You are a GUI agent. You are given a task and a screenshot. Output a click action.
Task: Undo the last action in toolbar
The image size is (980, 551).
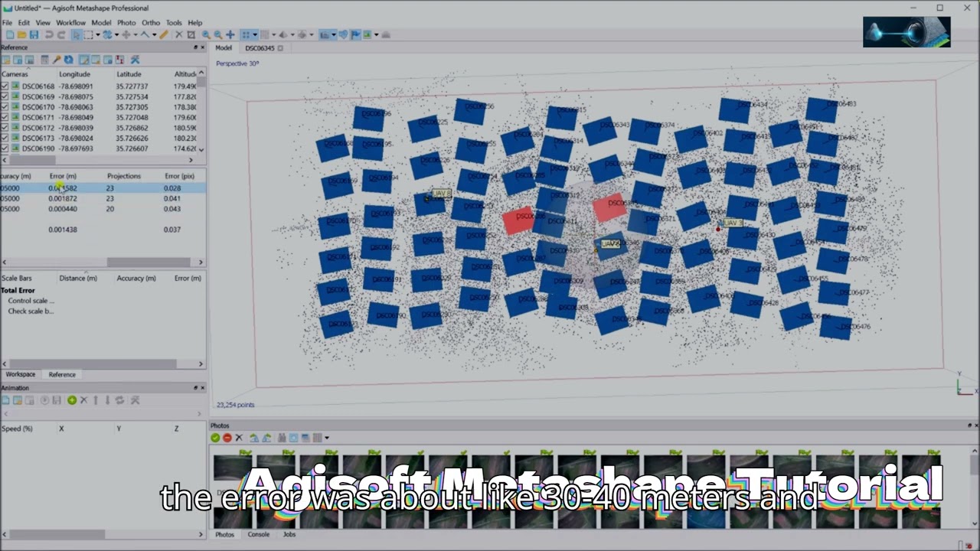[x=49, y=34]
